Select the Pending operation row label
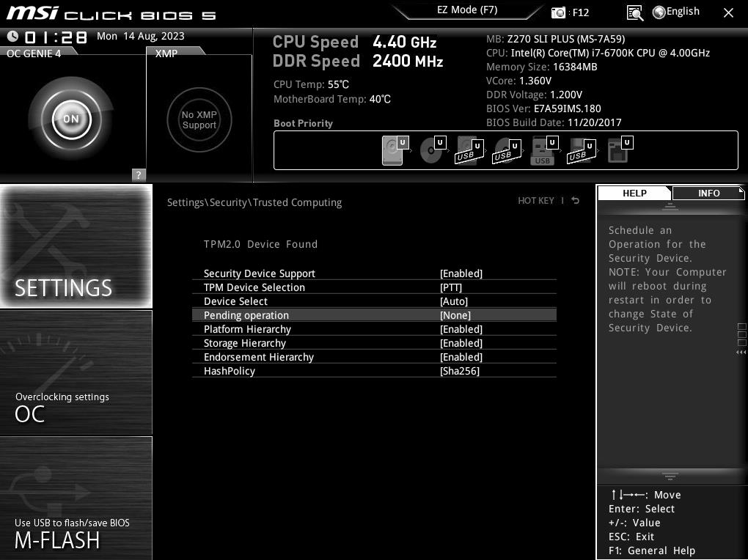The height and width of the screenshot is (560, 748). click(246, 315)
